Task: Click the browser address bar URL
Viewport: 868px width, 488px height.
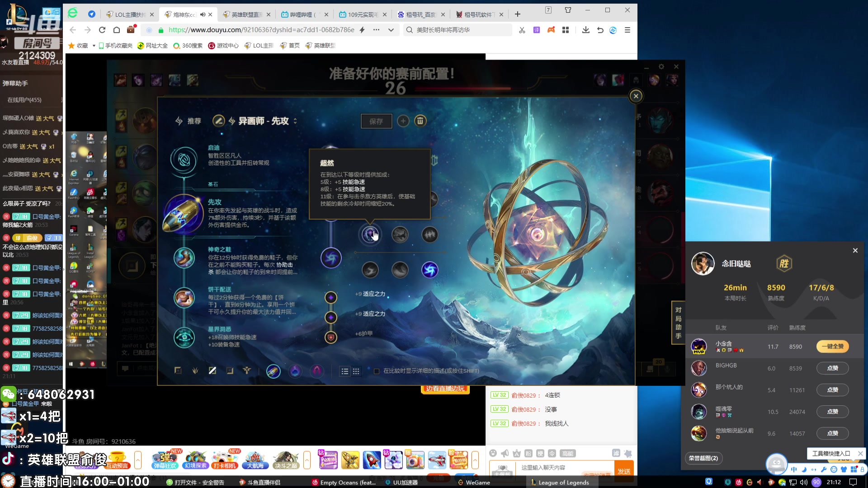Action: coord(261,30)
